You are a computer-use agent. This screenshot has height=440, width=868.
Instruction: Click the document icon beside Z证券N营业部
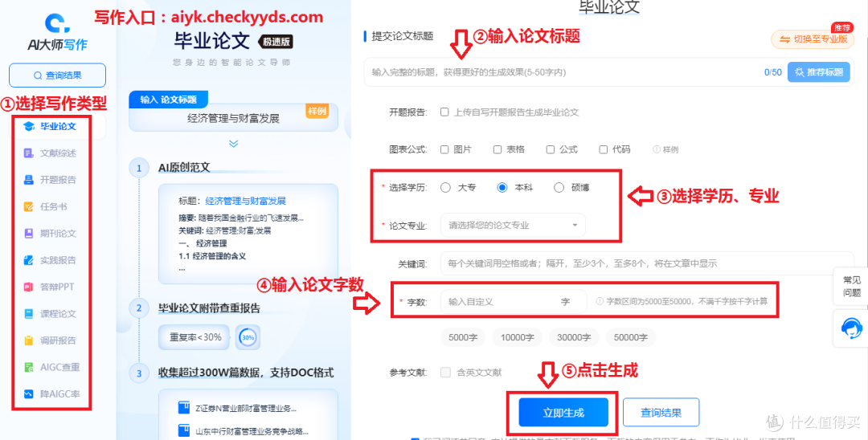pos(184,409)
